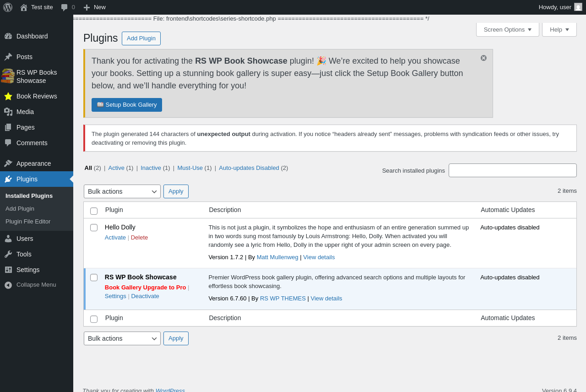Tick the Hello Dolly plugin checkbox
Screen dimensions: 586x392
pos(94,228)
